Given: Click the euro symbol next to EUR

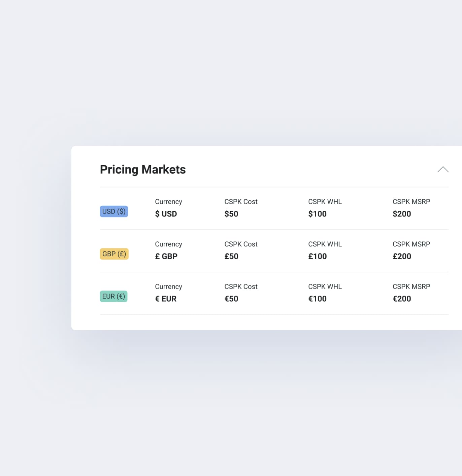Looking at the screenshot, I should pyautogui.click(x=157, y=299).
